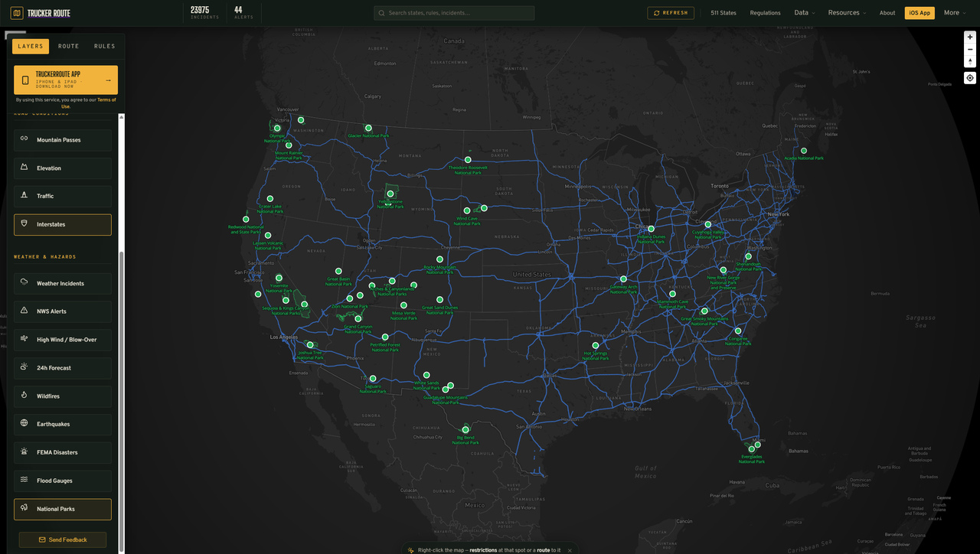Open the Great Smoky Mountains marker
980x554 pixels.
point(704,311)
